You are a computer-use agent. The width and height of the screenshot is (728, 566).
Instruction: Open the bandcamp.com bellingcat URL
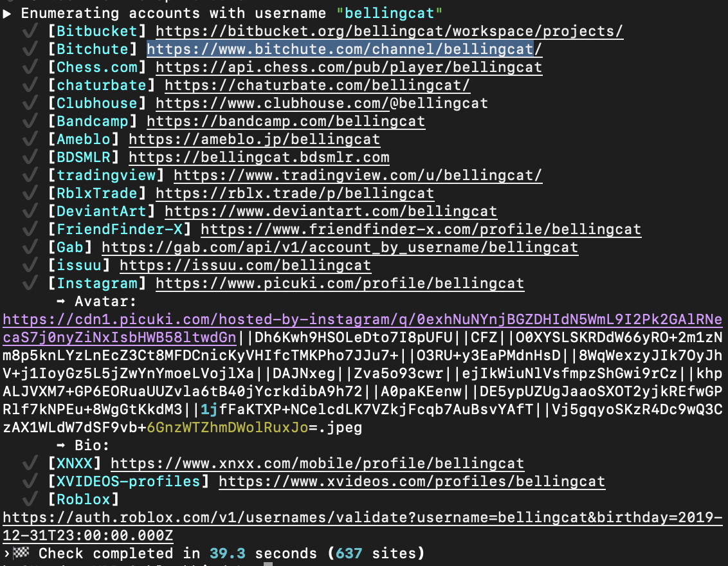click(286, 121)
